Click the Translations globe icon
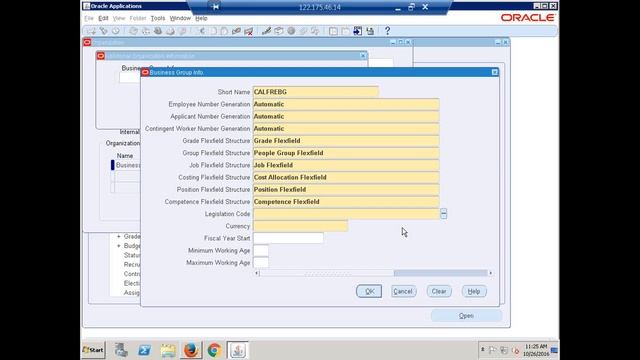 [x=291, y=31]
